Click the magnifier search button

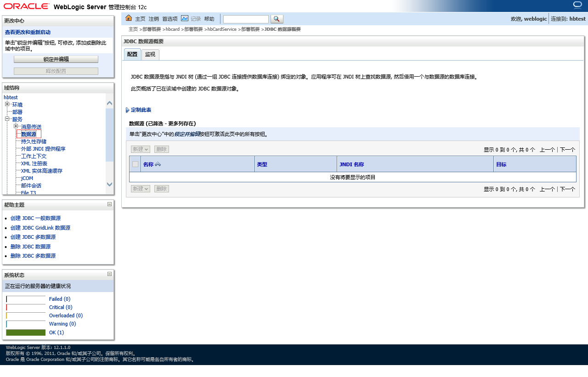click(277, 19)
